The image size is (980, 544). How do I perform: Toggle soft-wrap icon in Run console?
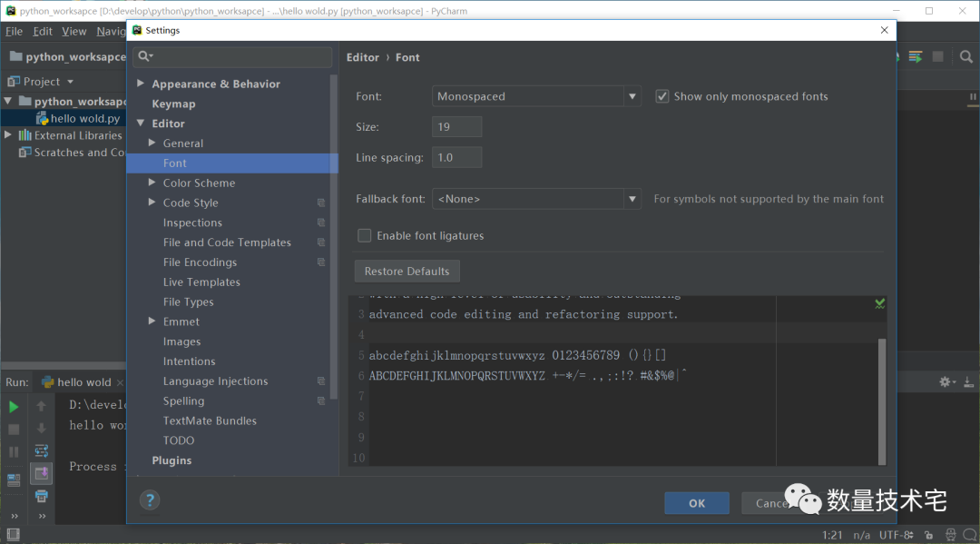[x=41, y=450]
